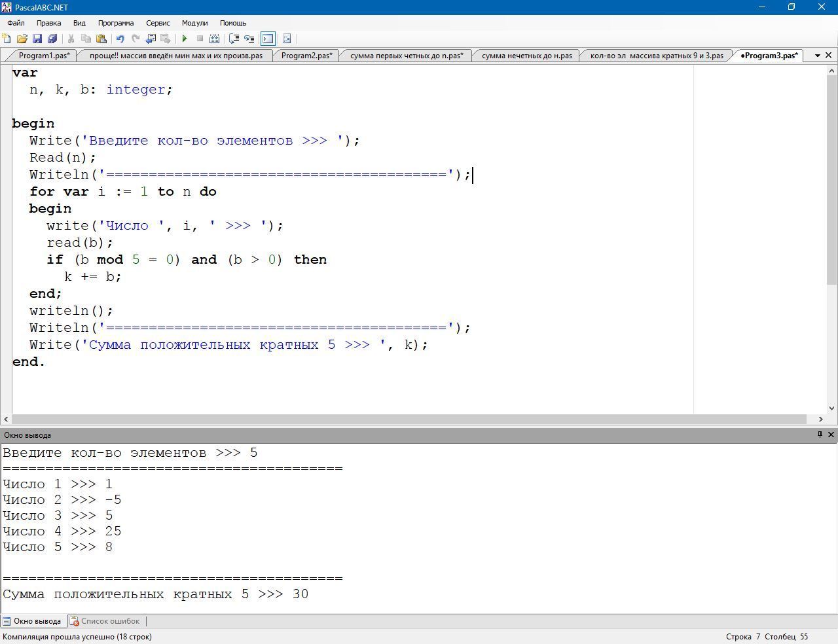838x644 pixels.
Task: Select 'сумма нечетных до н.pas' tab
Action: (x=527, y=56)
